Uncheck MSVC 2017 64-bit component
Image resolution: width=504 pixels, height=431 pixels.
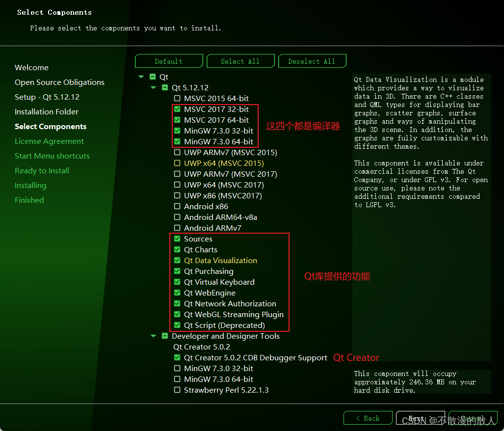tap(177, 120)
